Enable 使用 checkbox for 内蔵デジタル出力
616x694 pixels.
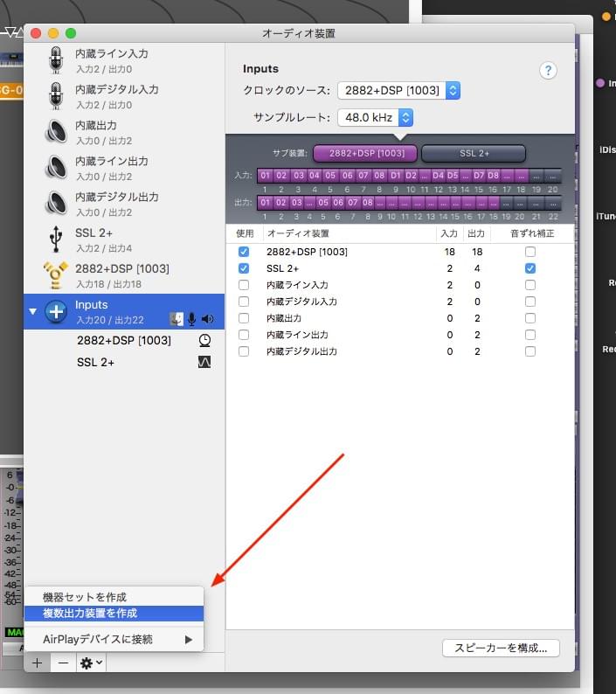point(244,351)
